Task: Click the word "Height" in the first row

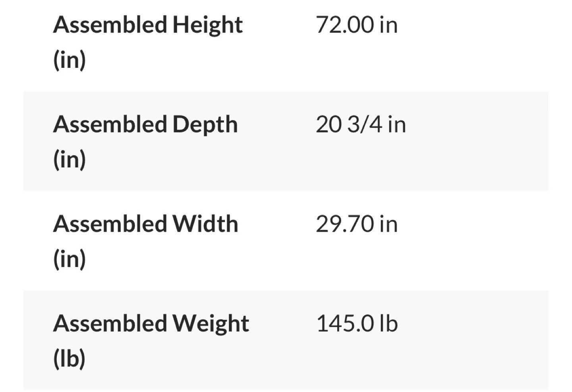Action: pyautogui.click(x=207, y=25)
